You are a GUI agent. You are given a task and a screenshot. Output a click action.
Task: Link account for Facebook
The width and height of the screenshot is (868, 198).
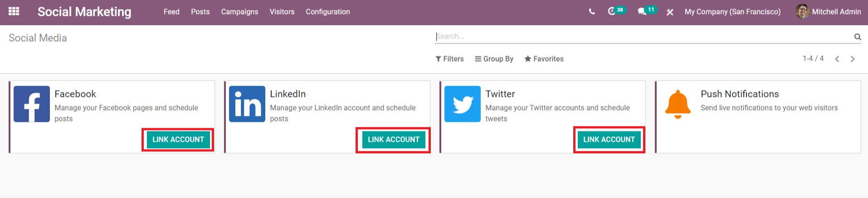[178, 140]
